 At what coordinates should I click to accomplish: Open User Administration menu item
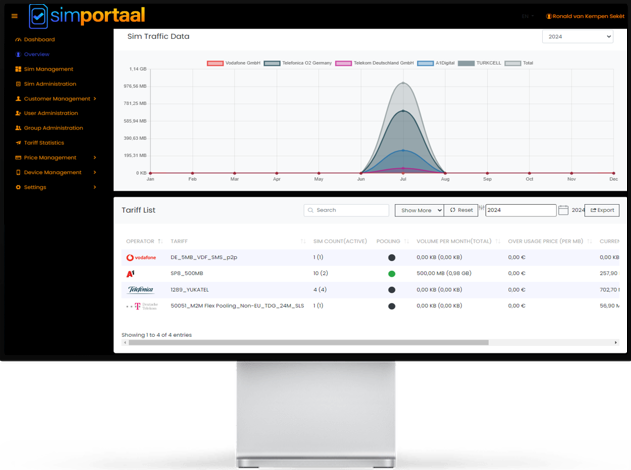point(51,113)
